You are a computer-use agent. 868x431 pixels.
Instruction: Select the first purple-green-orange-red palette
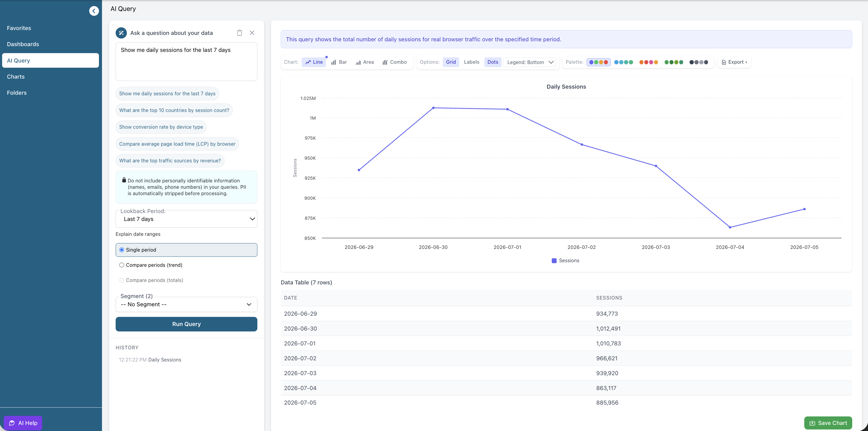tap(598, 62)
